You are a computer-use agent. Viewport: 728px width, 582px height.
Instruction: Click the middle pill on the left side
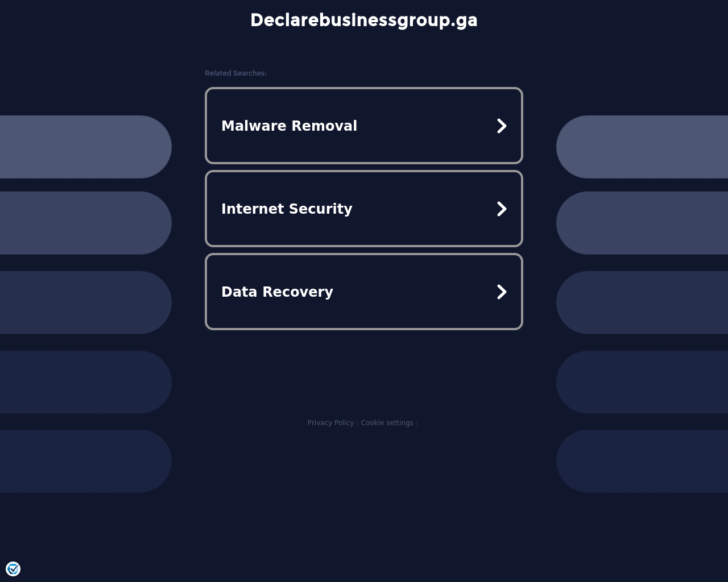(85, 302)
